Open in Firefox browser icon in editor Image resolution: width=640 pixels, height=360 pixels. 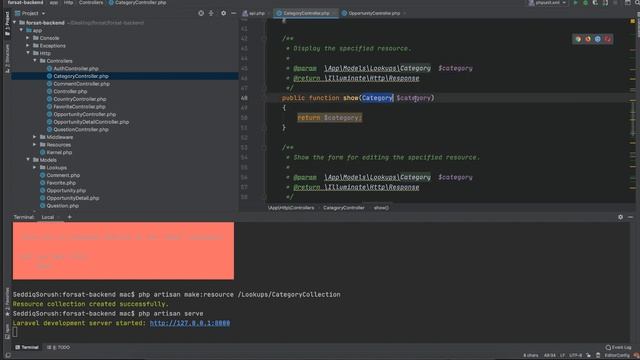coord(588,39)
